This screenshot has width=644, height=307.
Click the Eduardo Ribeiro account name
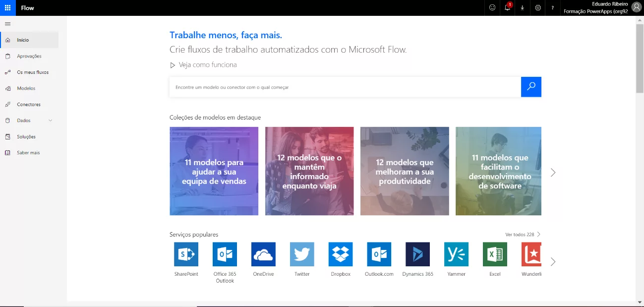[610, 4]
